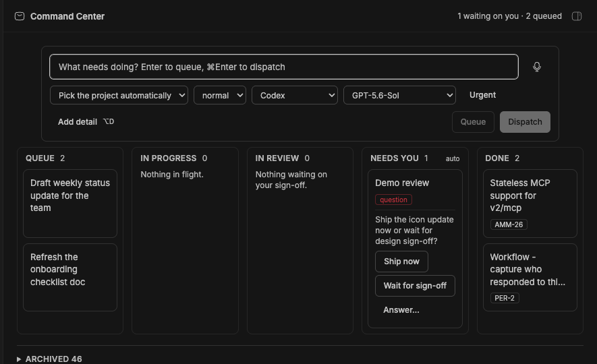
Task: Click the "1 waiting on you · 2 queued" status
Action: (x=509, y=16)
